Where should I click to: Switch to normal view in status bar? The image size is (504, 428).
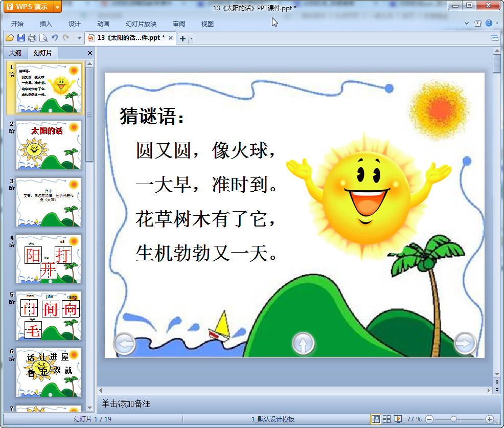point(376,419)
